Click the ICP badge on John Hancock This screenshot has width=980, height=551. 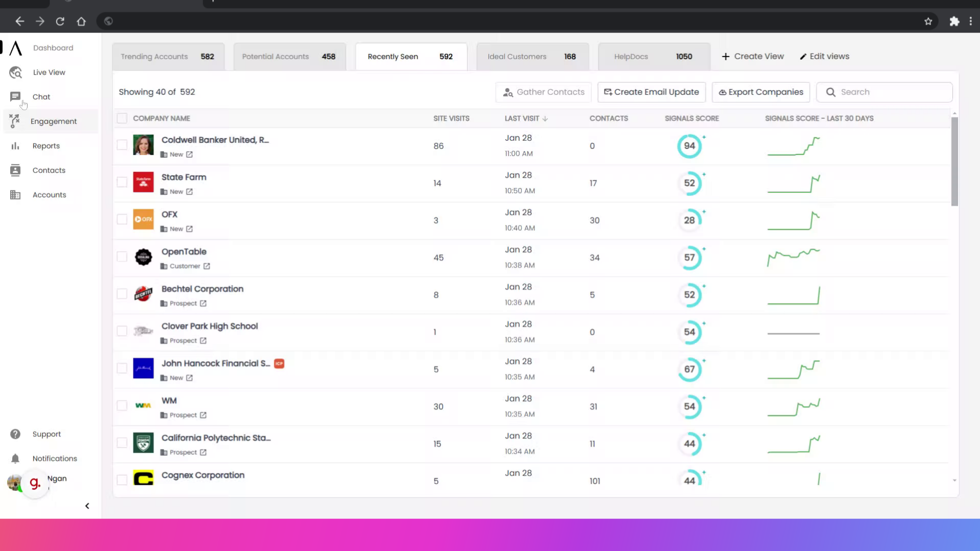tap(279, 364)
